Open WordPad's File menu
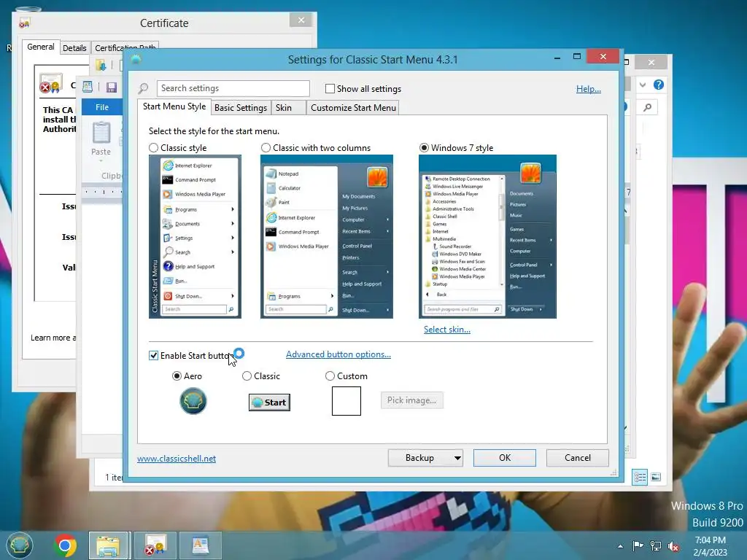This screenshot has width=747, height=560. coord(102,107)
